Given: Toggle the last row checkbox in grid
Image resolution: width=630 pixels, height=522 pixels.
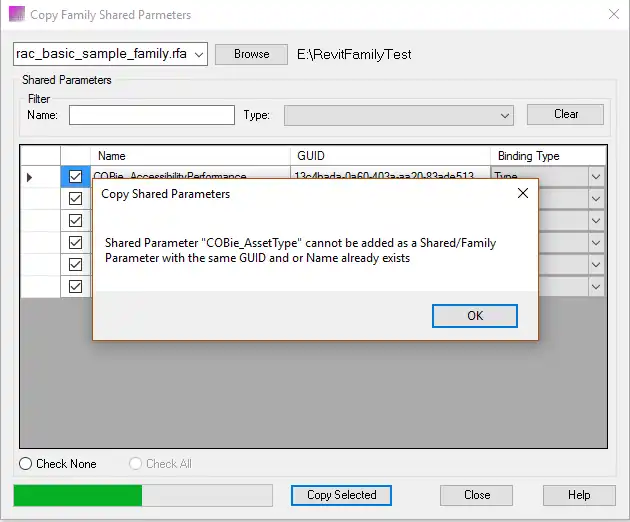Looking at the screenshot, I should coord(75,287).
